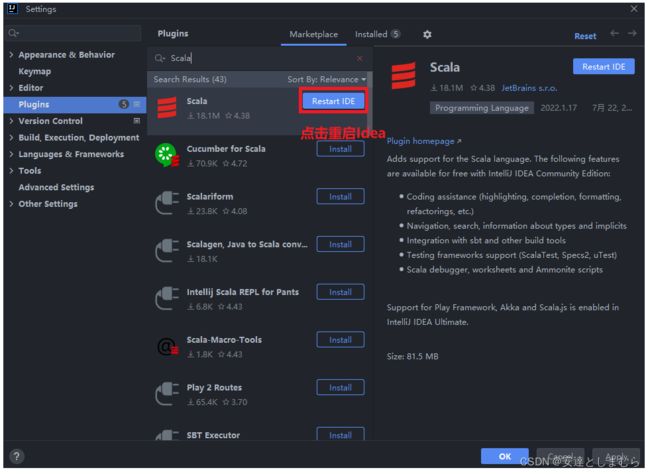Open the Keymap settings page
Screen dimensions: 650x474
click(34, 71)
